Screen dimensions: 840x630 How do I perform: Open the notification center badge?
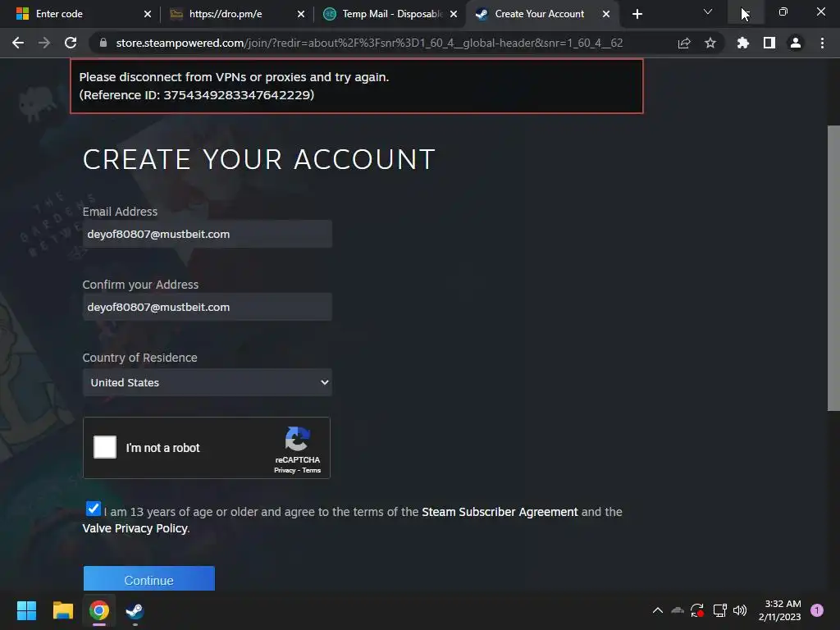[x=817, y=610]
